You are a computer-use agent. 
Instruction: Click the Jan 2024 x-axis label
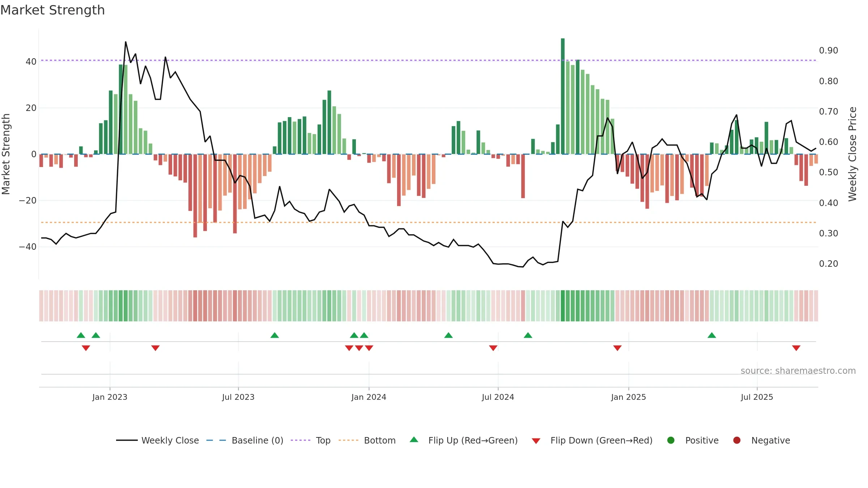369,397
